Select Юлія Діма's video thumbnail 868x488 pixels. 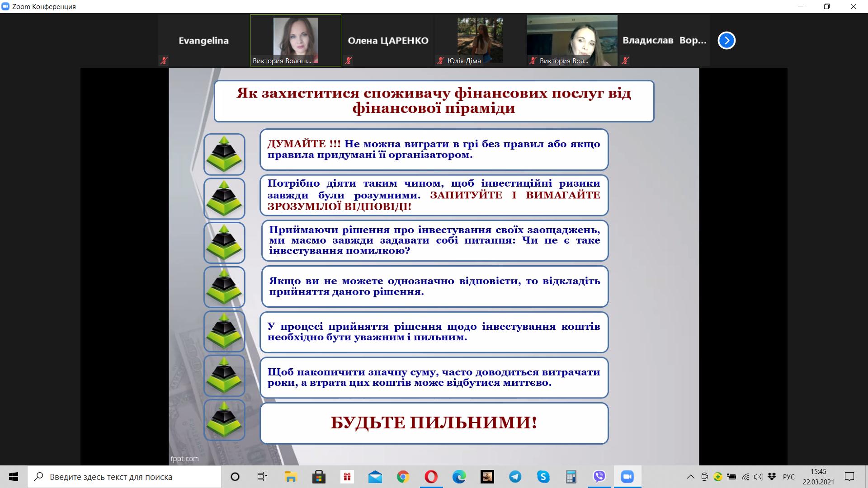[x=480, y=41]
